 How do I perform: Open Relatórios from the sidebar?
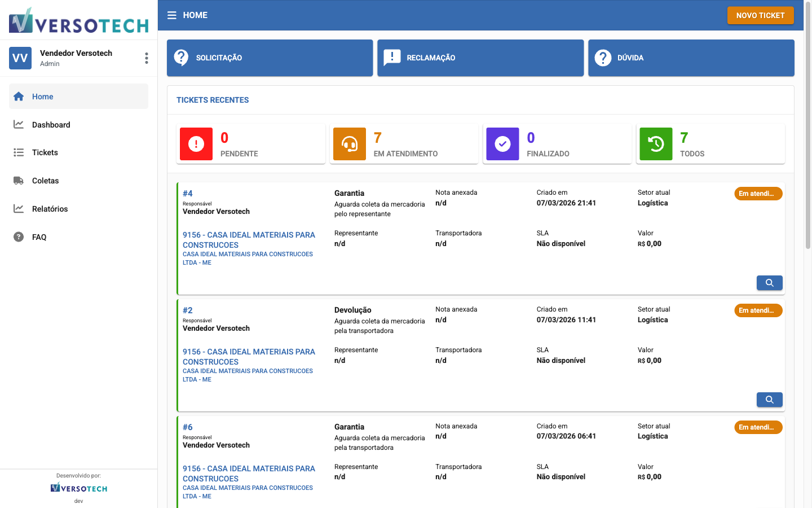(50, 209)
